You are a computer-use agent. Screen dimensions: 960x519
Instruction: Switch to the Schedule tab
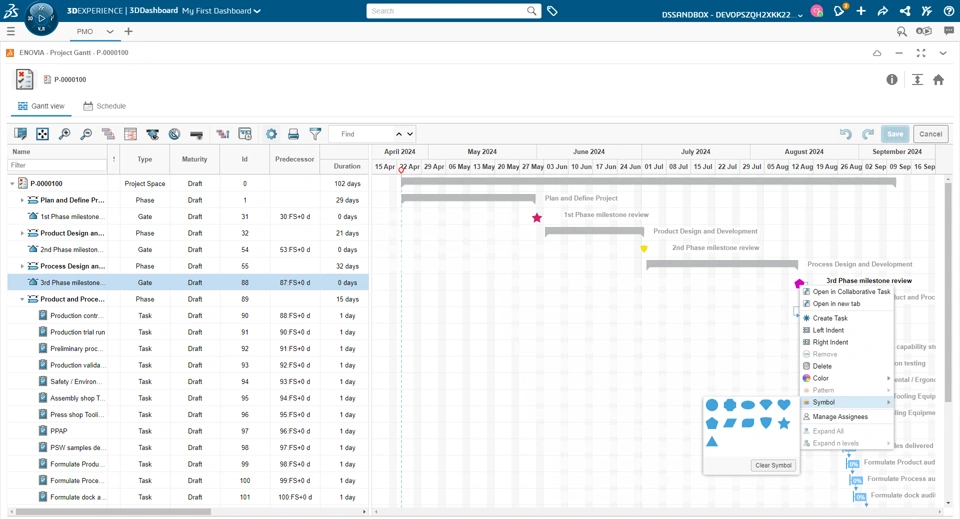[104, 106]
